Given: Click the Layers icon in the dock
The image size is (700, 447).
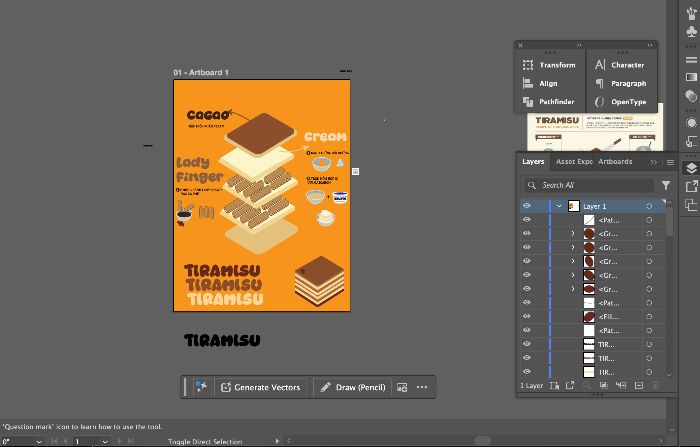Looking at the screenshot, I should pos(691,168).
